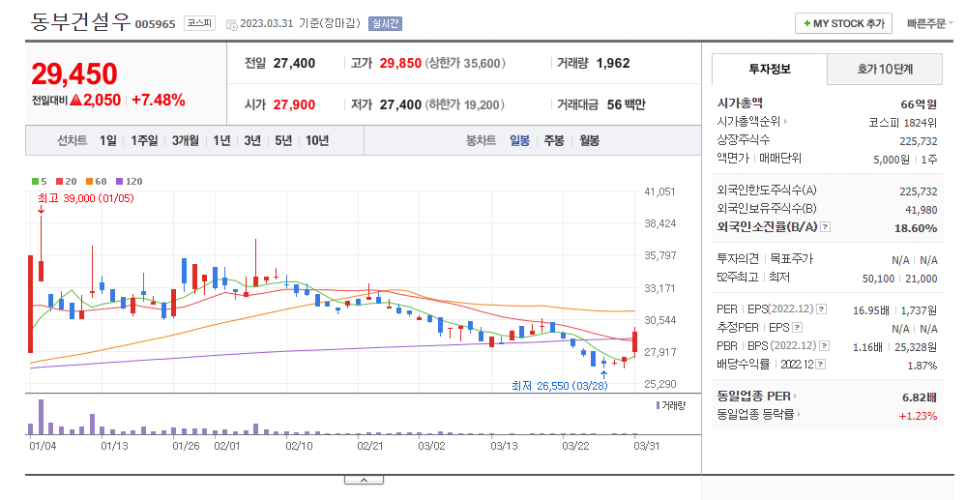
Task: Click the 시가총액 value 66억원
Action: (919, 104)
